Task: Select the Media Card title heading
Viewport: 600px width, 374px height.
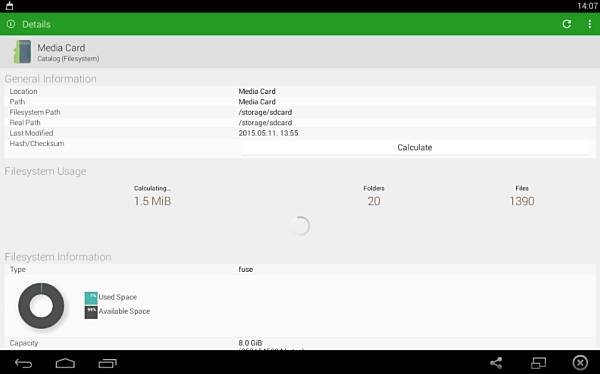Action: (x=61, y=48)
